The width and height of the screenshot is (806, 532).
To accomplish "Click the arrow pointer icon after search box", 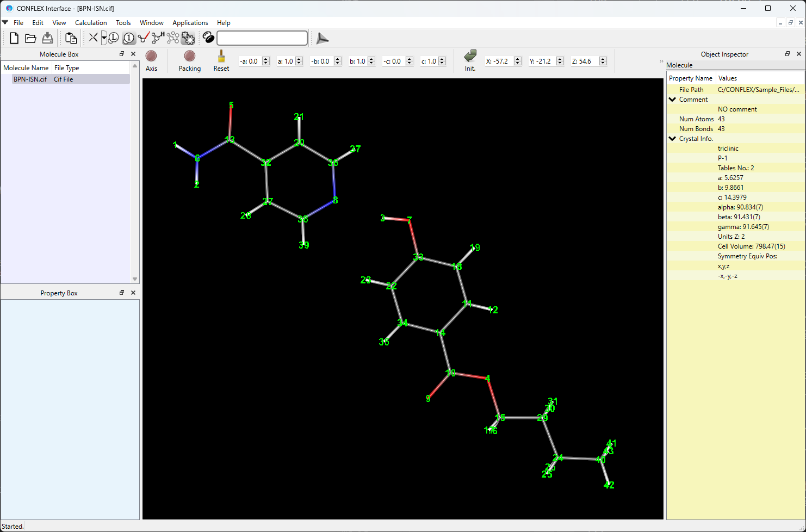I will [x=323, y=38].
